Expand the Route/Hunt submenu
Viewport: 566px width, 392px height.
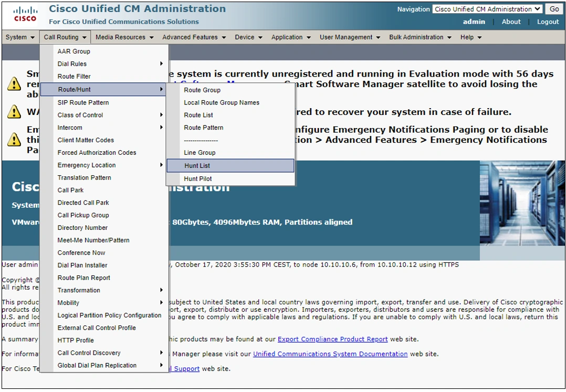[x=103, y=89]
